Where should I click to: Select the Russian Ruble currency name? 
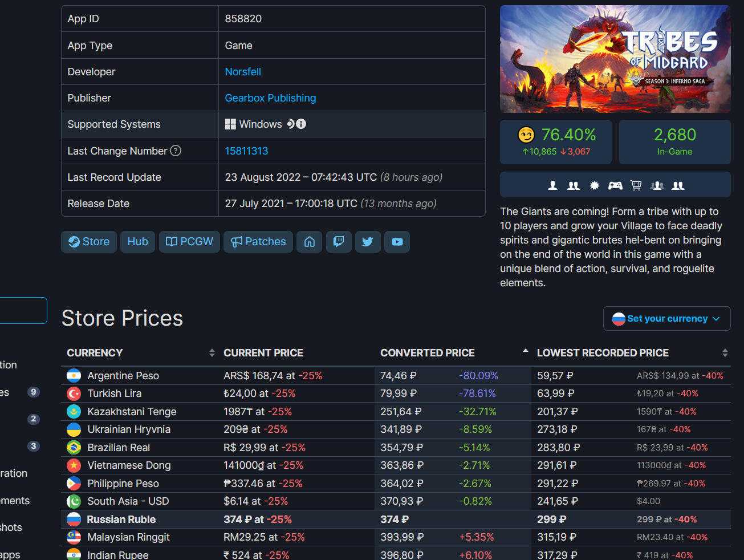coord(121,520)
